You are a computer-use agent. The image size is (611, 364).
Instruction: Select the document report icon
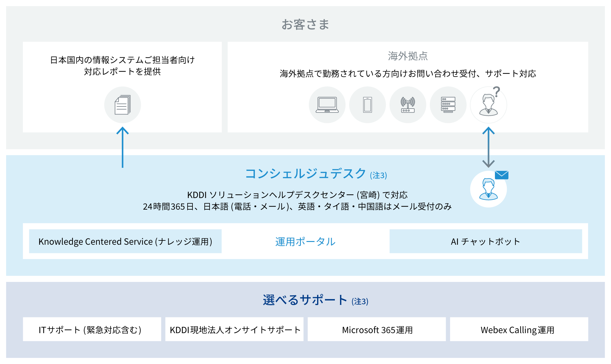[x=123, y=105]
